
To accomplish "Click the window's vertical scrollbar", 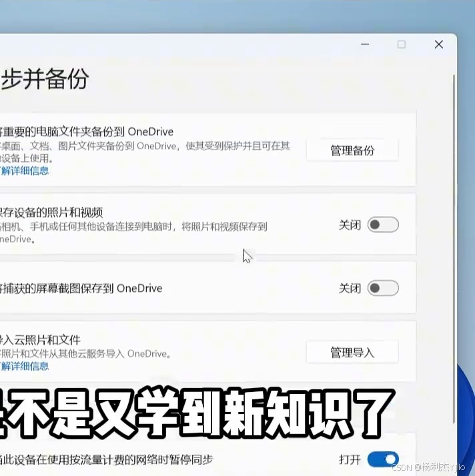I will (454, 249).
